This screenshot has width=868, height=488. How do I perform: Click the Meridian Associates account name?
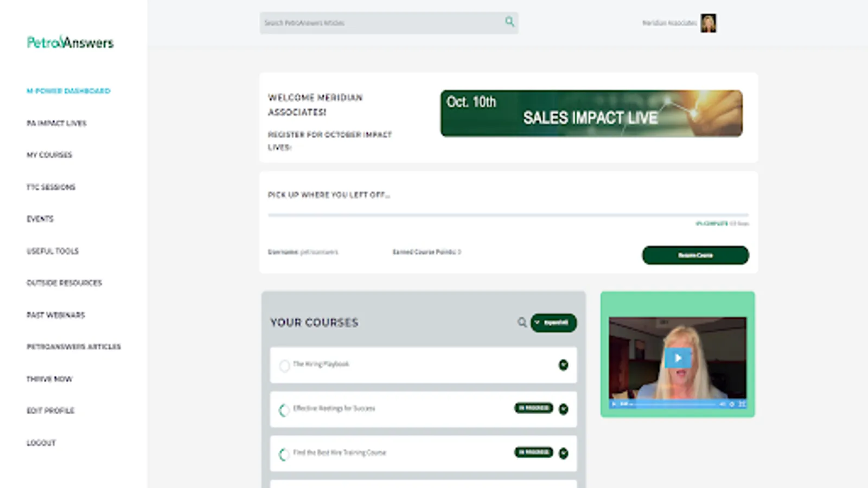(669, 23)
